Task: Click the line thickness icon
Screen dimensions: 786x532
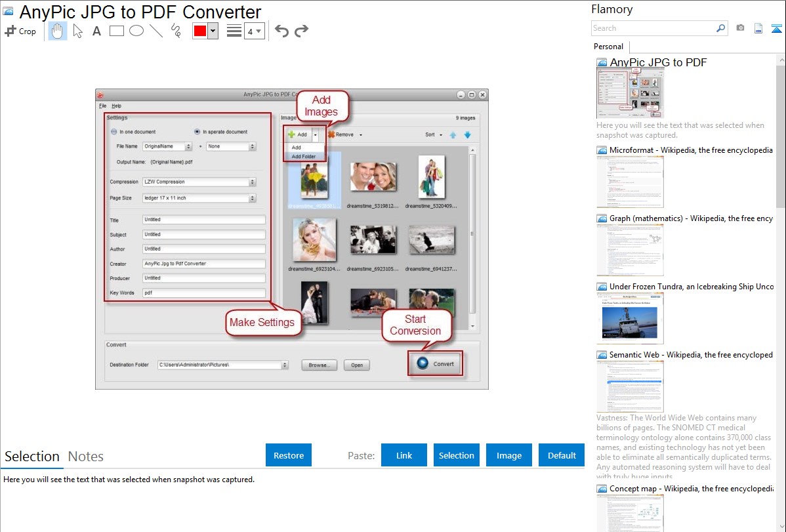Action: pos(234,31)
